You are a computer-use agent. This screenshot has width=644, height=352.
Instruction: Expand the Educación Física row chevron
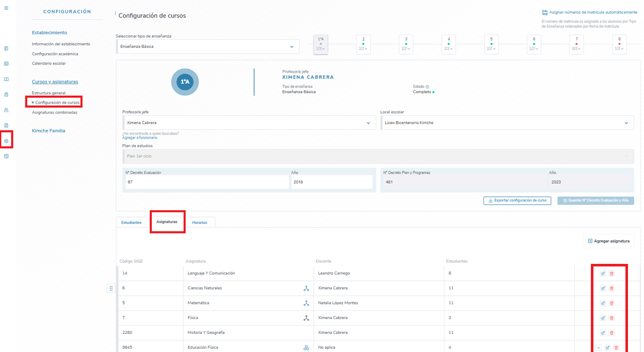click(x=598, y=348)
